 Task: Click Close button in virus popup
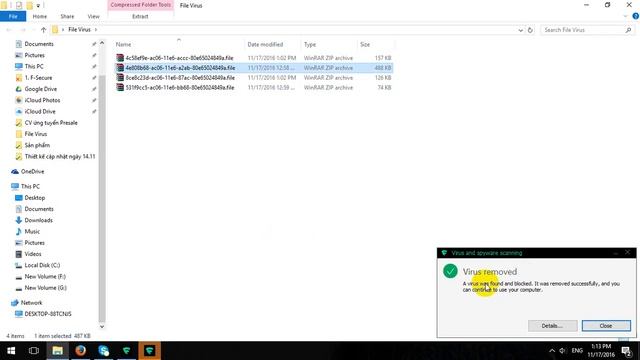pos(606,326)
